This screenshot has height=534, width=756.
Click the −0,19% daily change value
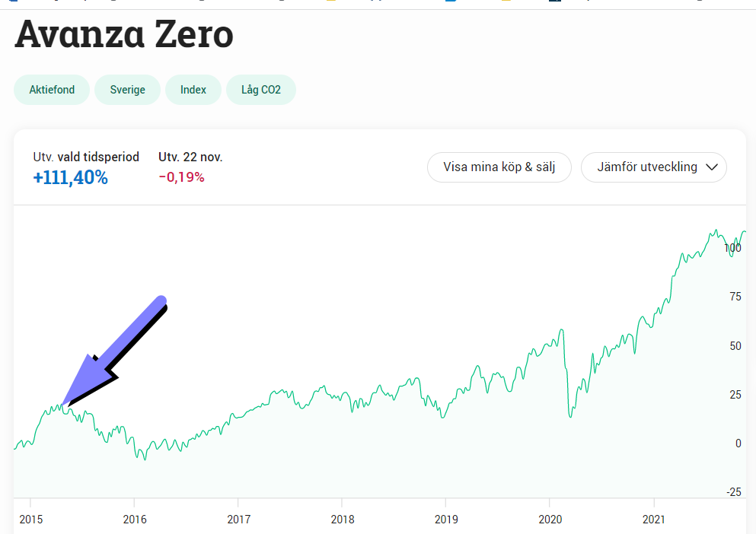182,177
